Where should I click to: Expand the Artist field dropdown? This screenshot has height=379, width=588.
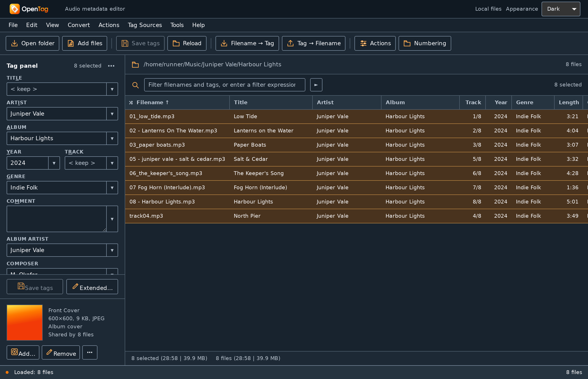[x=112, y=114]
